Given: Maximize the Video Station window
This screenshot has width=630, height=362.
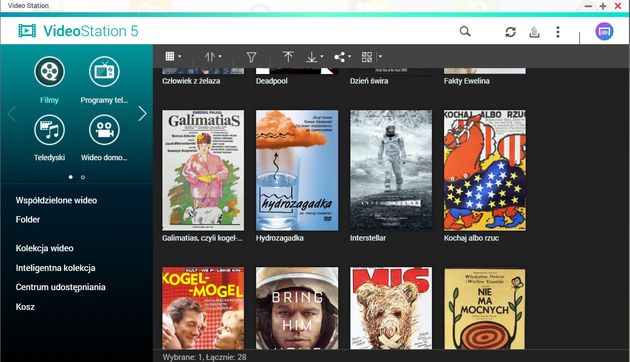Looking at the screenshot, I should (x=603, y=6).
